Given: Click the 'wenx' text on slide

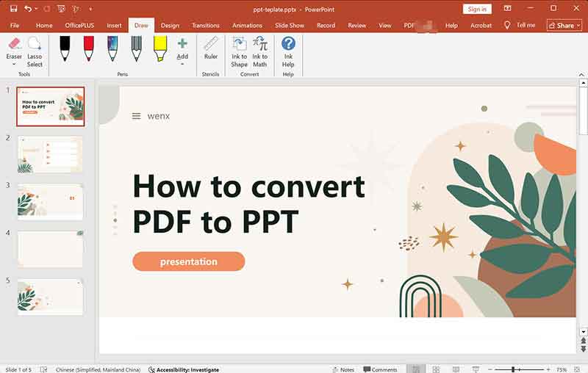Looking at the screenshot, I should [x=159, y=116].
